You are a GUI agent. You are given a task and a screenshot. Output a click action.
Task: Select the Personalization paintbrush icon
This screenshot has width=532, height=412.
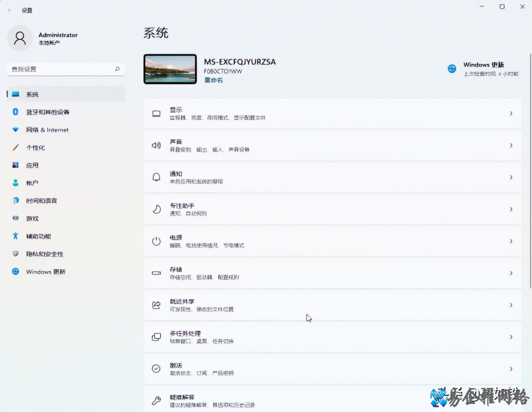coord(15,148)
